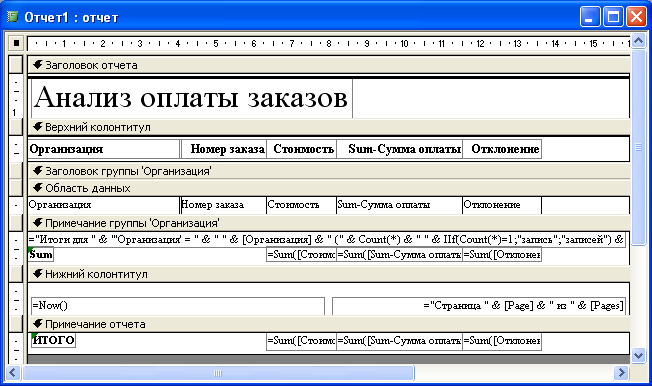Select the "Заголовок группы 'Организация'" section bar
This screenshot has width=652, height=386.
tap(329, 171)
